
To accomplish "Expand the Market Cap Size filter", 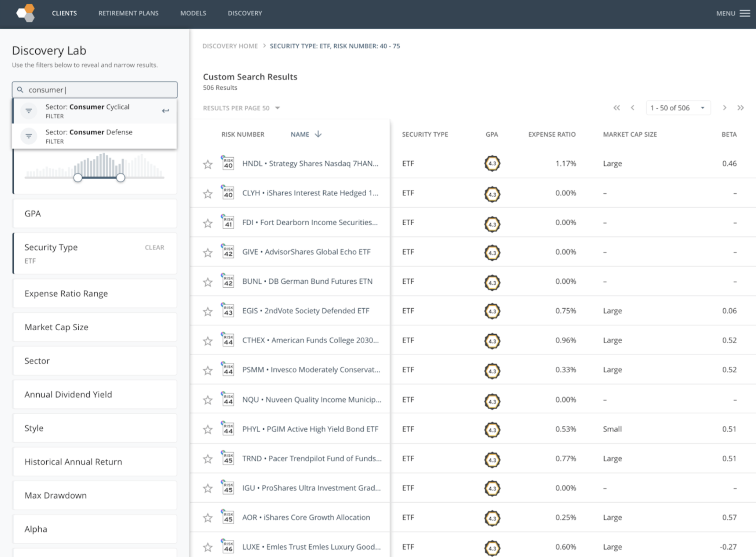I will tap(95, 327).
